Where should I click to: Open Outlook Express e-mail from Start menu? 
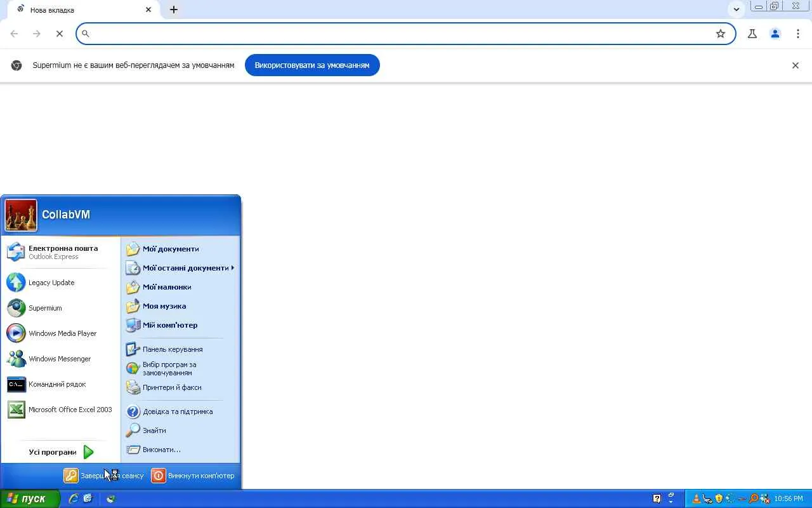point(60,252)
